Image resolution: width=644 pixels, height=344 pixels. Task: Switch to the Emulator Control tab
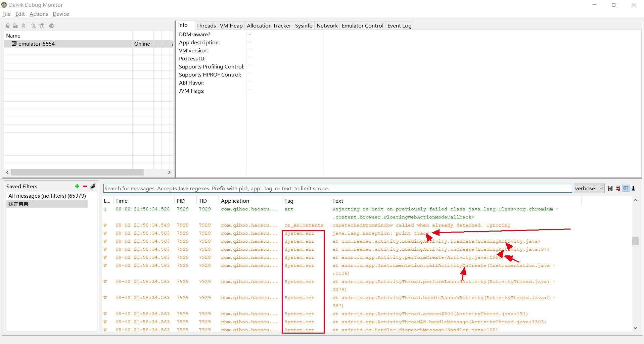pos(362,26)
